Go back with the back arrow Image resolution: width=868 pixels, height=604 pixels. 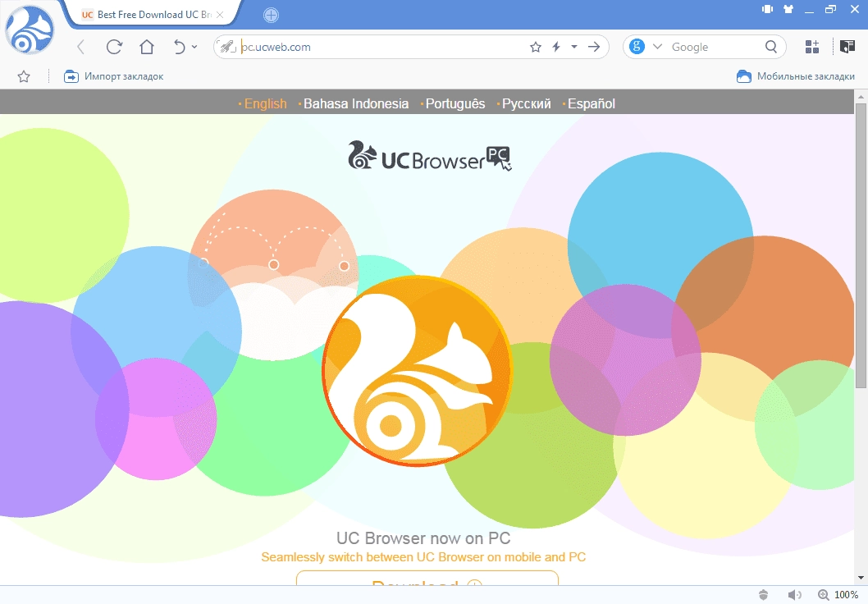[81, 47]
